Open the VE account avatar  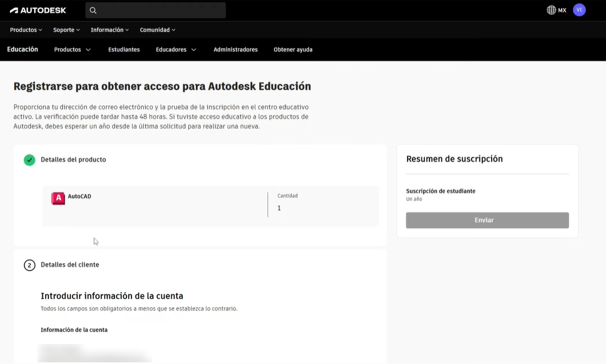click(579, 9)
